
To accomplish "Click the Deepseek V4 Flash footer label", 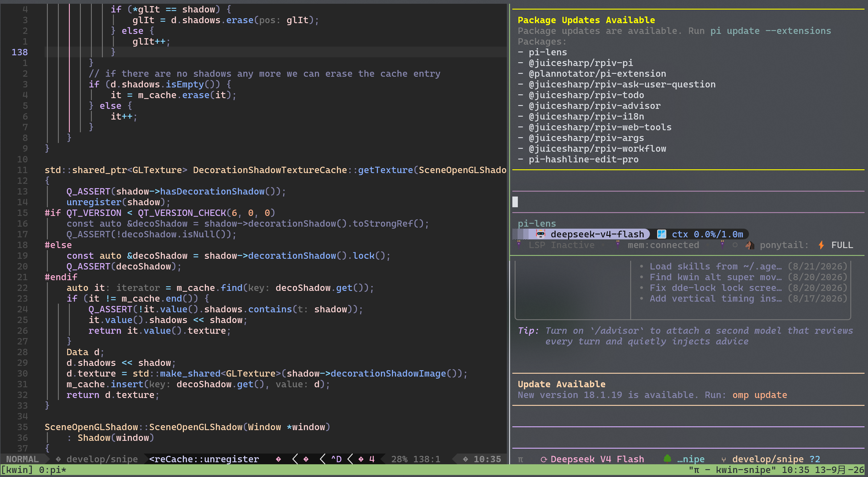I will point(597,459).
